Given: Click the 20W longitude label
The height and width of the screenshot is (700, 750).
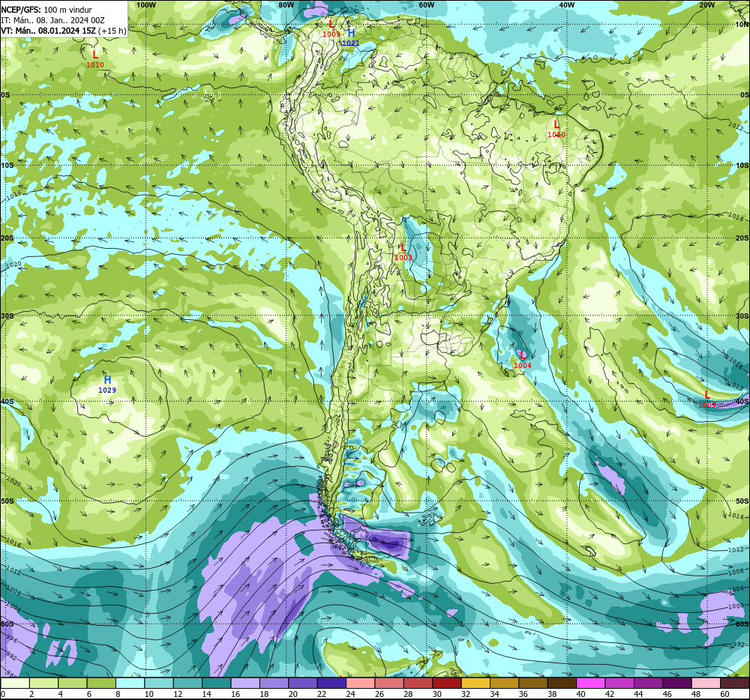Looking at the screenshot, I should pyautogui.click(x=706, y=4).
